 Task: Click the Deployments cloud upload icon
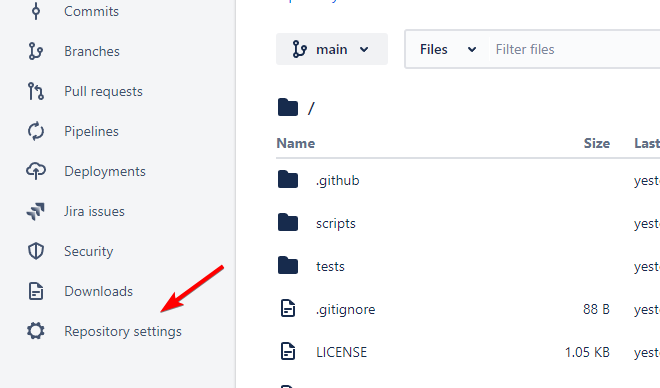(36, 171)
